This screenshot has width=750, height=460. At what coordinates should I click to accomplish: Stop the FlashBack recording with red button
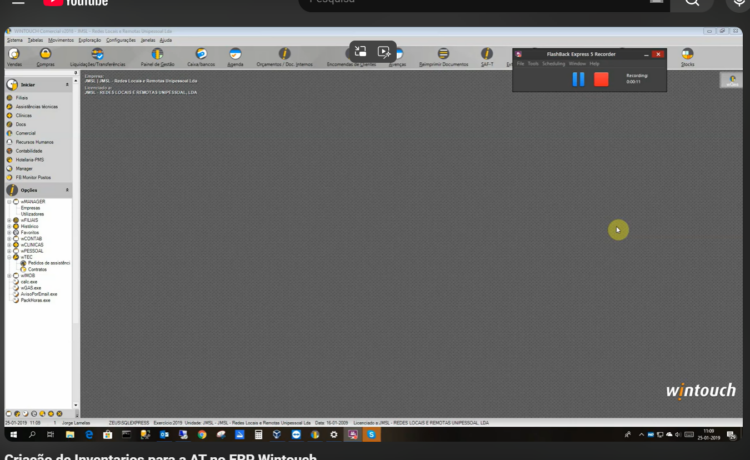click(x=601, y=79)
